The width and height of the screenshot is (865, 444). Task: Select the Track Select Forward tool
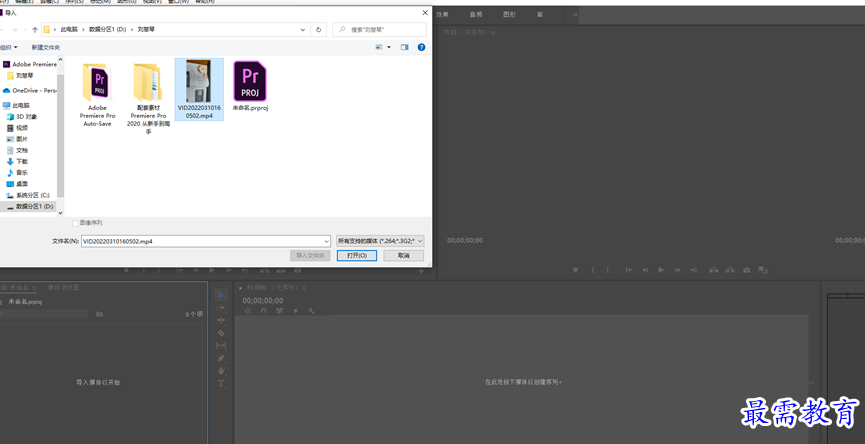(221, 308)
